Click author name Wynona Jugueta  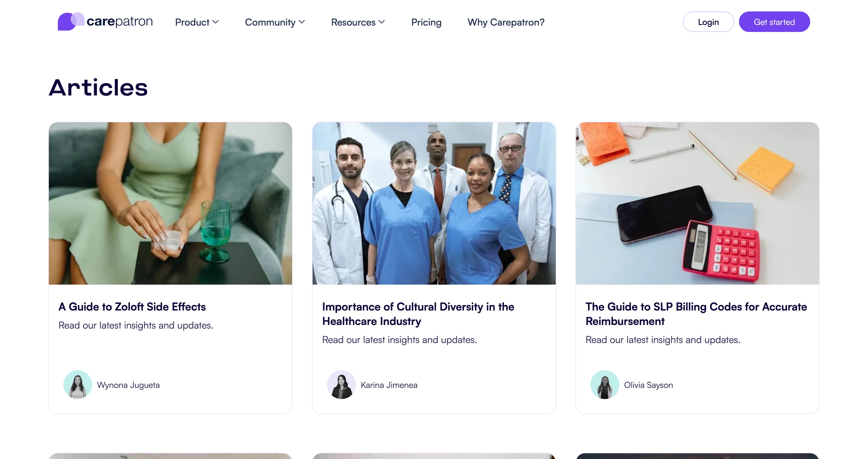pos(128,385)
